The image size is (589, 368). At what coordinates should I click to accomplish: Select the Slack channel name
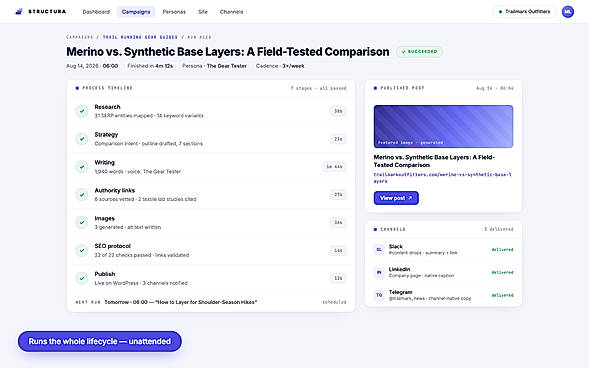click(396, 247)
